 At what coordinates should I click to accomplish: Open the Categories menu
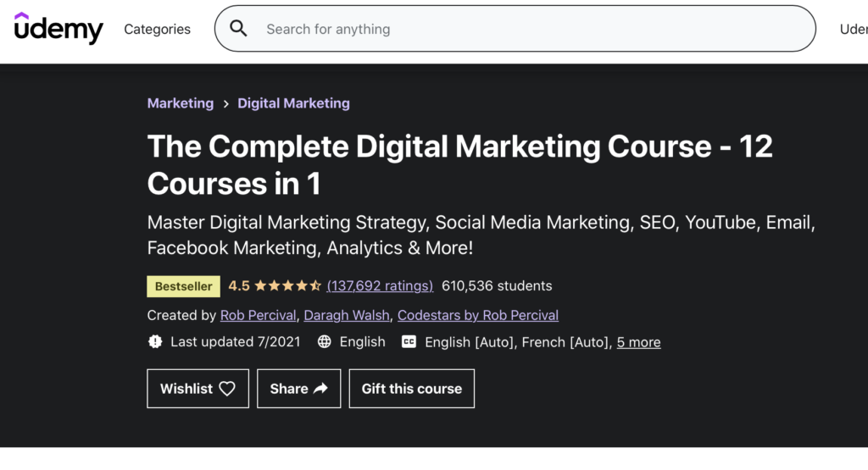coord(157,30)
